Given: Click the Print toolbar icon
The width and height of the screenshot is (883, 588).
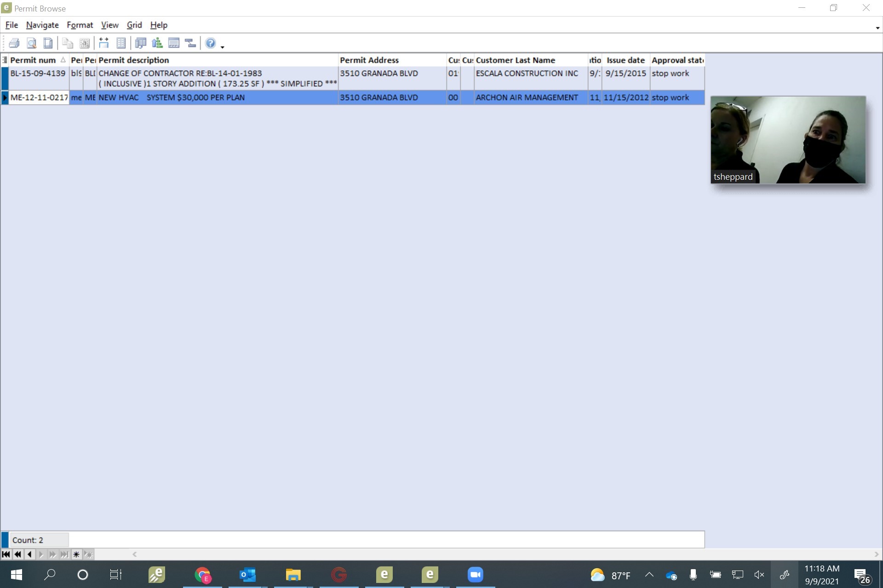Looking at the screenshot, I should pyautogui.click(x=14, y=43).
